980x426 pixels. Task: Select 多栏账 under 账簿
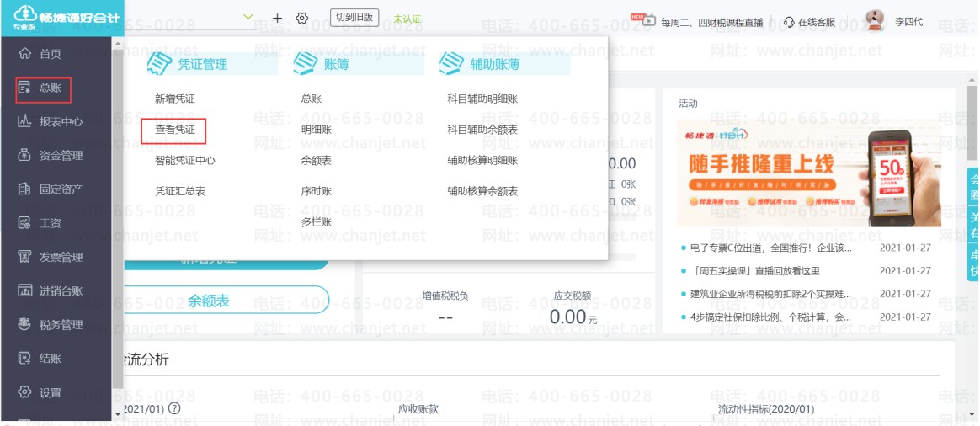click(317, 221)
